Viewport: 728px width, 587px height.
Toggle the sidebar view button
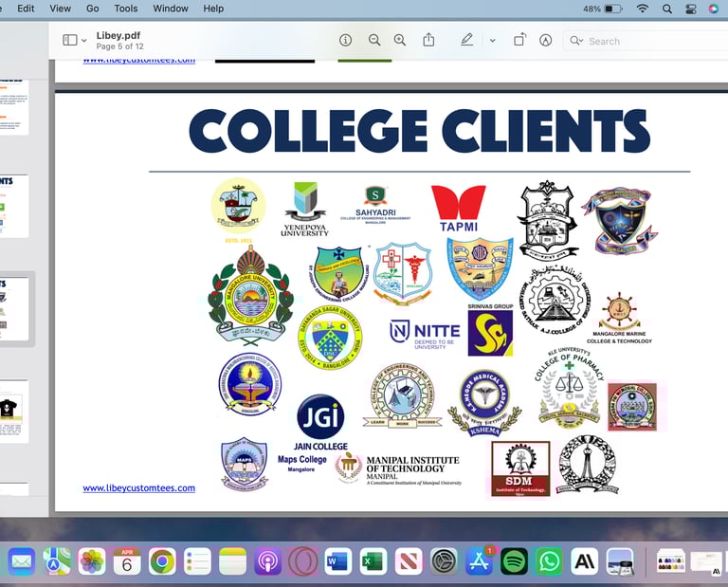pyautogui.click(x=70, y=40)
